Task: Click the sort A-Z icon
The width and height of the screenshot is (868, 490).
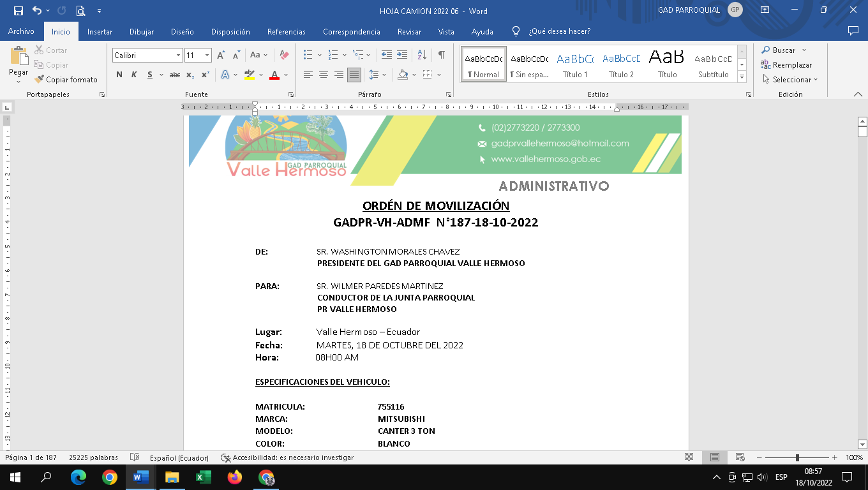Action: point(422,56)
